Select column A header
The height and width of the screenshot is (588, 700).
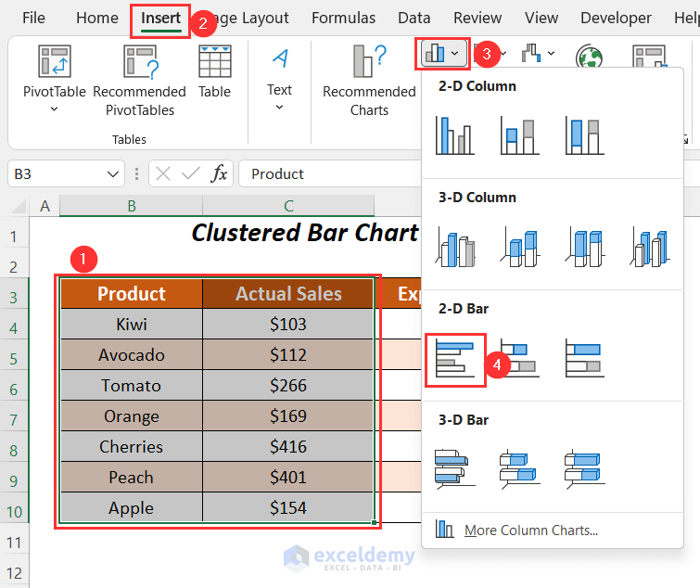(45, 206)
